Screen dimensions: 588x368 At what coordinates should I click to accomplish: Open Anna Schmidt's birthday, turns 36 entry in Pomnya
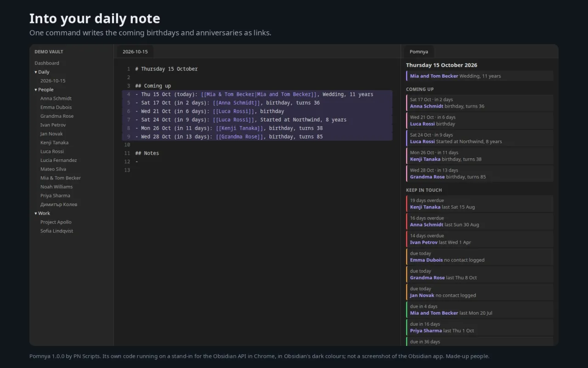click(x=480, y=103)
